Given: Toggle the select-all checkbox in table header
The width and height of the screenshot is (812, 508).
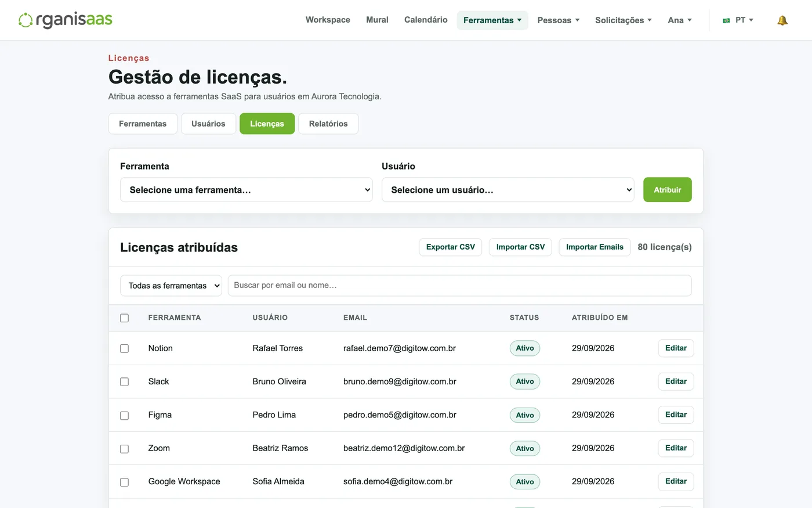Looking at the screenshot, I should 124,318.
